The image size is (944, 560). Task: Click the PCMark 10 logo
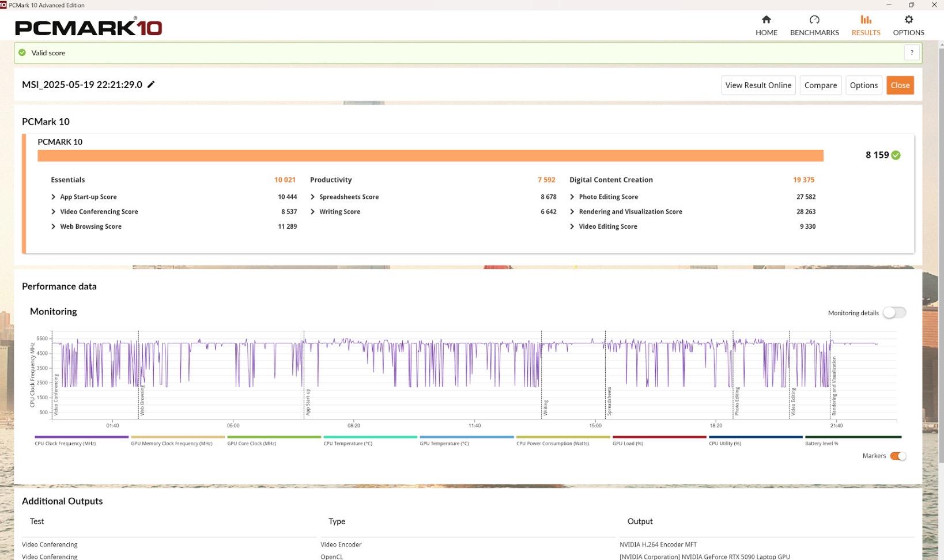(x=88, y=27)
